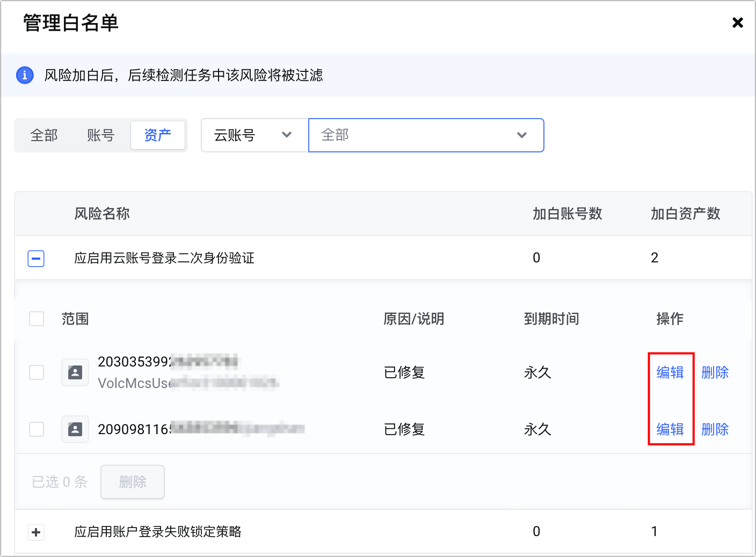Screen dimensions: 756x557
Task: Click the 管理白名单 dialog title
Action: point(71,23)
